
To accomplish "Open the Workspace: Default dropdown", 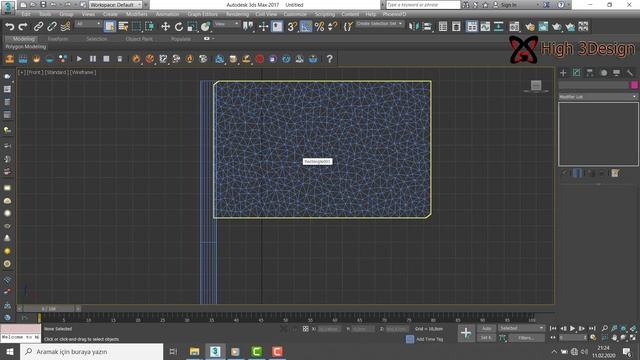I will pyautogui.click(x=116, y=5).
